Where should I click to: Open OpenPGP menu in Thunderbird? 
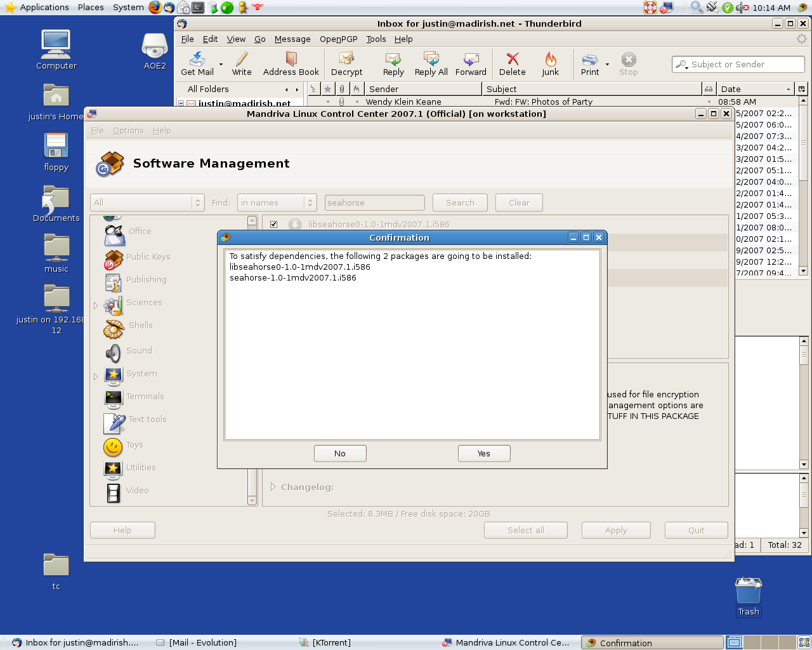pos(339,39)
